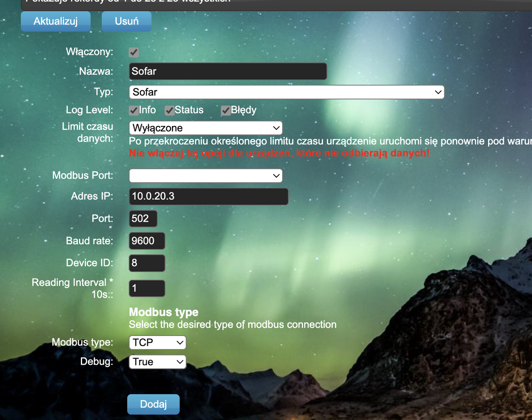Click the Usuń button
The height and width of the screenshot is (420, 532).
click(x=126, y=21)
